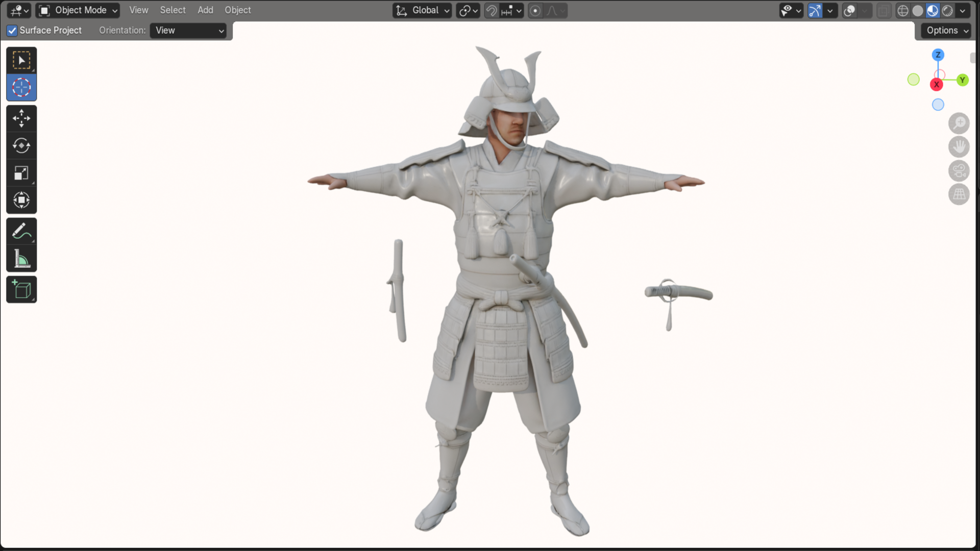The image size is (980, 551).
Task: Switch to wireframe shading mode
Action: tap(903, 10)
